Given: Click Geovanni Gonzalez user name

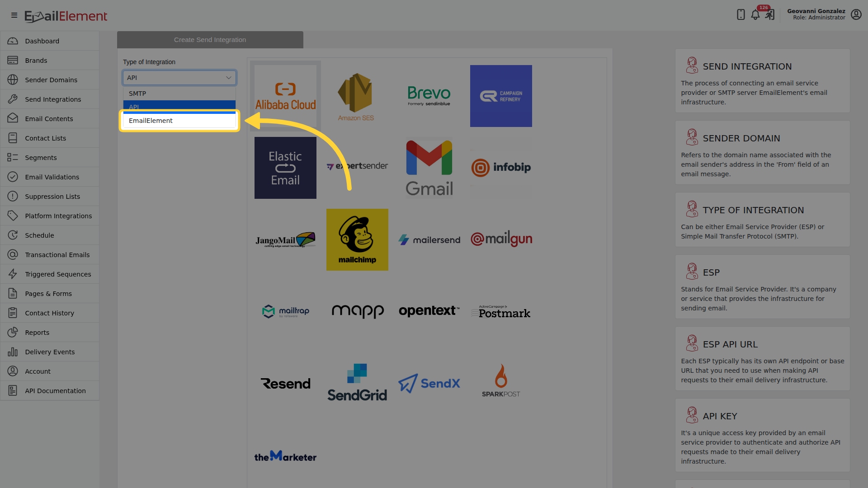Looking at the screenshot, I should [816, 11].
